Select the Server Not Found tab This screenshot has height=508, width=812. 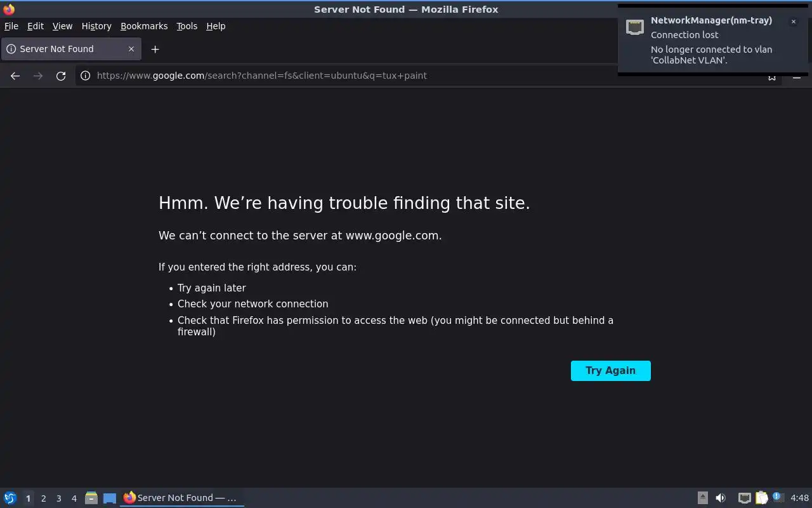[x=71, y=49]
